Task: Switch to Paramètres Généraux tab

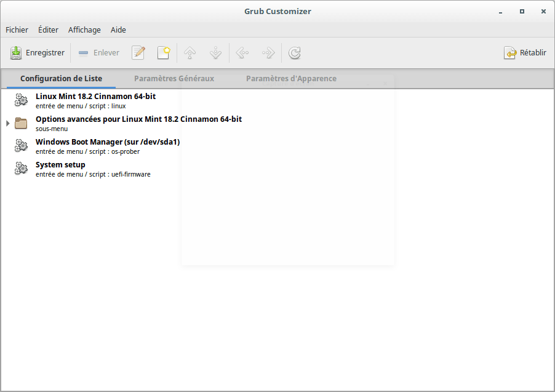Action: click(174, 79)
